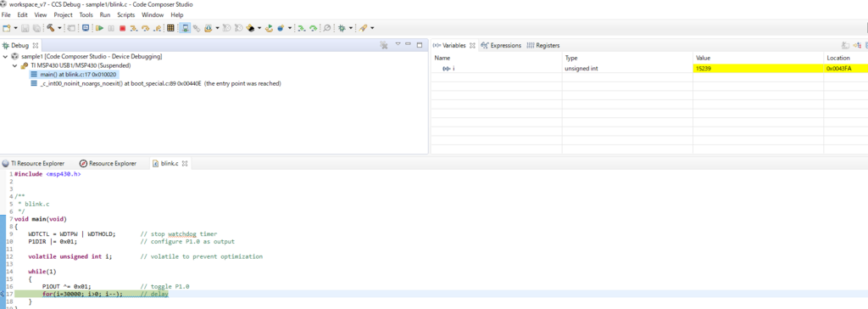Click the Location cell 0x0043FA

(x=845, y=68)
